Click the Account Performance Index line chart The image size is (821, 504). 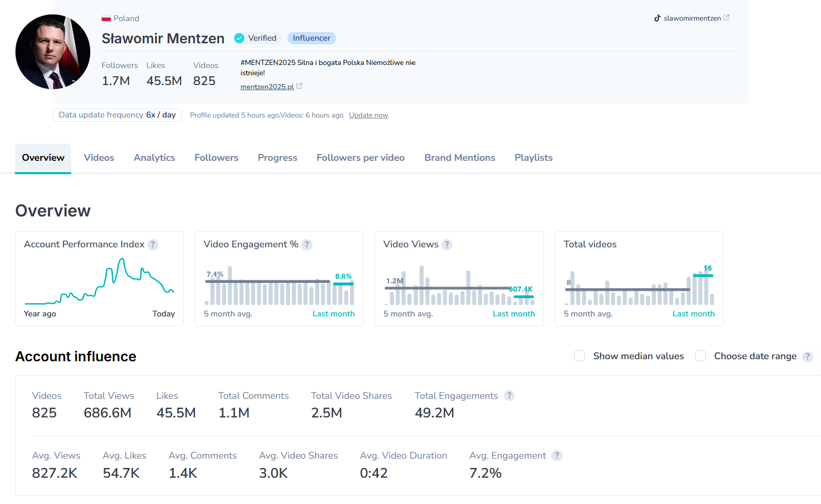(x=99, y=282)
